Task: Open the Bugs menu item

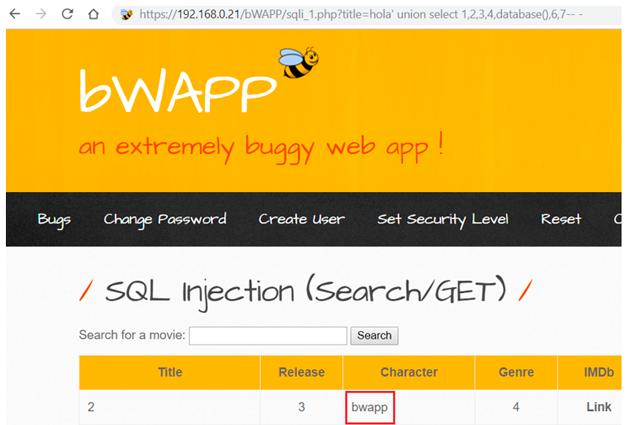Action: (x=54, y=219)
